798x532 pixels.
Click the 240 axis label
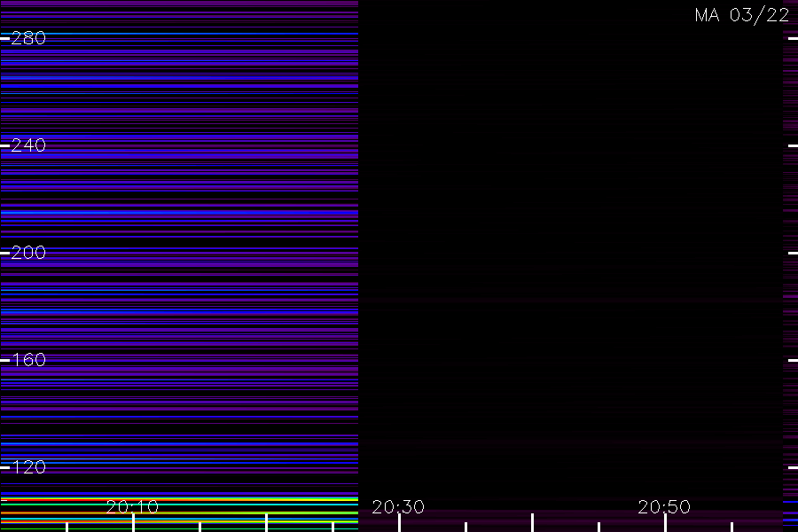tap(28, 145)
